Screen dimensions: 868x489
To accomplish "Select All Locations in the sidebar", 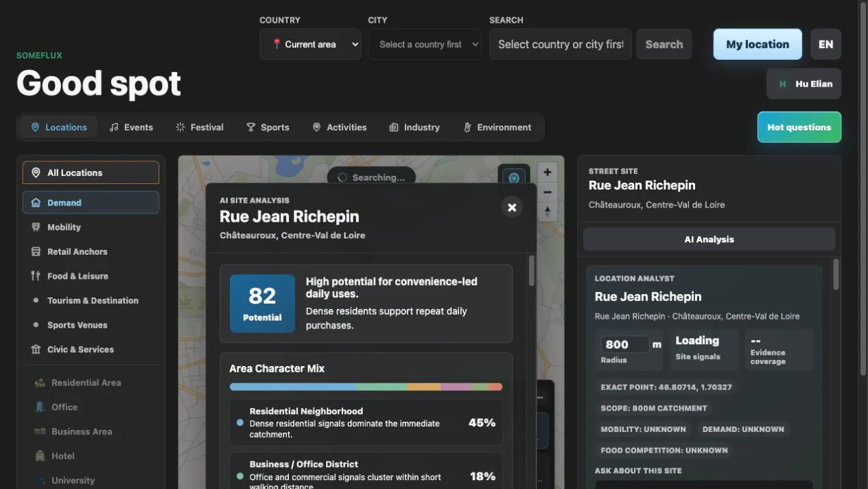I will (91, 172).
